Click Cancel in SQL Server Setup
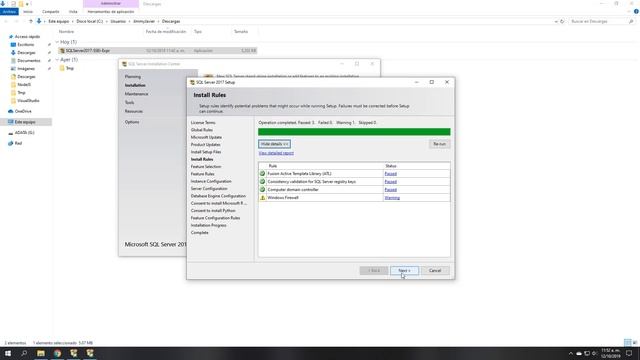Screen dimensions: 640x360 [x=435, y=270]
